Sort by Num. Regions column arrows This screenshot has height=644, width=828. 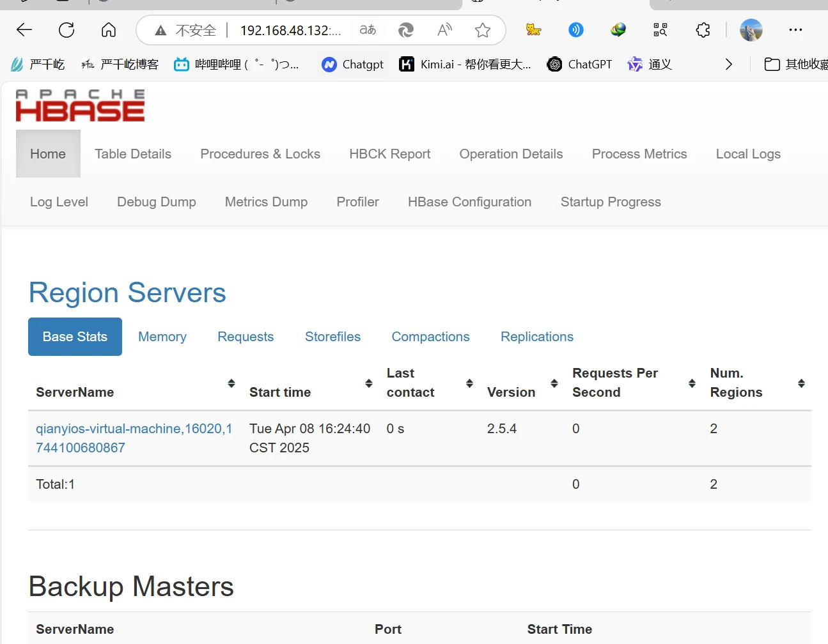coord(801,383)
